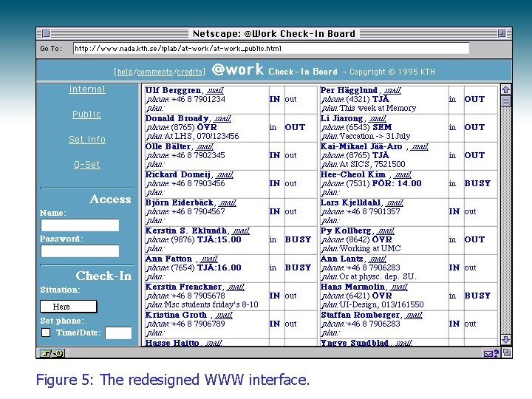Open the mail envelope icon in status bar
This screenshot has height=399, width=532.
point(488,353)
